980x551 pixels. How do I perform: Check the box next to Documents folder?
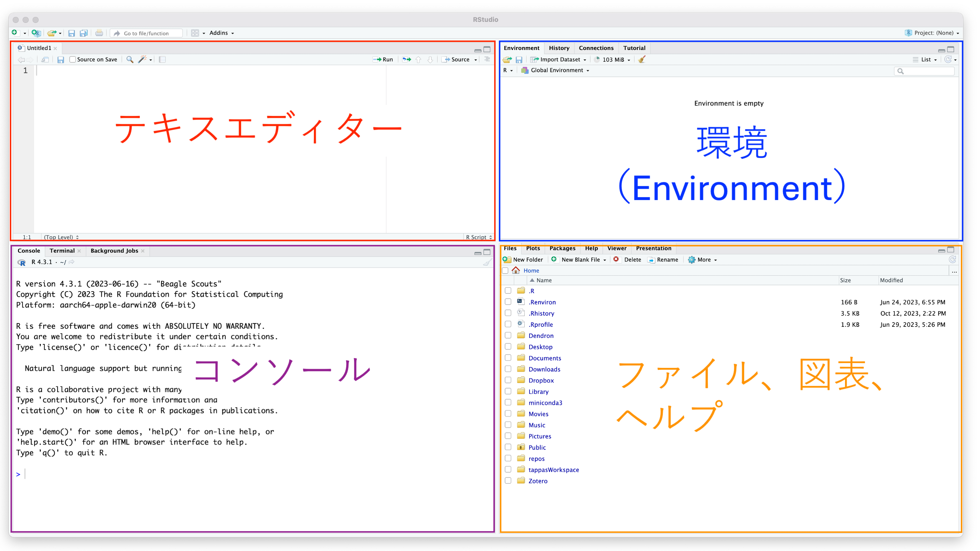click(x=508, y=358)
